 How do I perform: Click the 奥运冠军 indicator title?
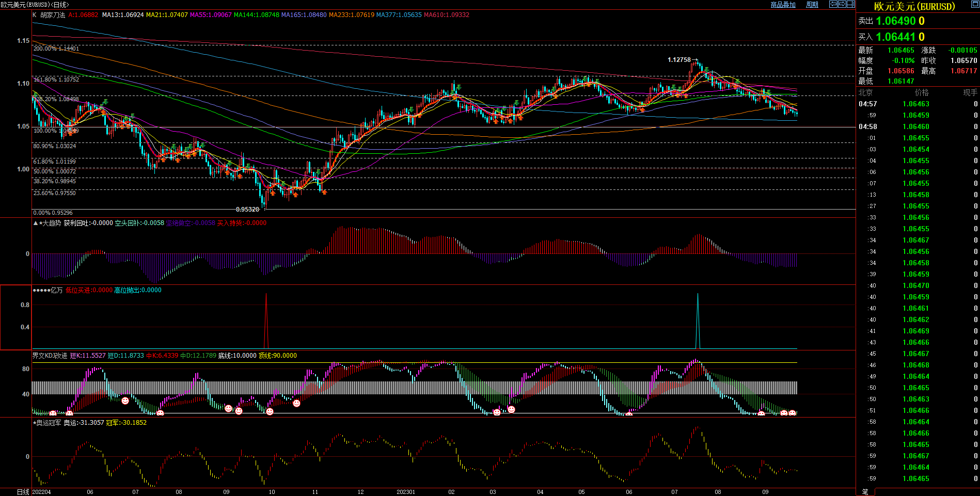(48, 423)
